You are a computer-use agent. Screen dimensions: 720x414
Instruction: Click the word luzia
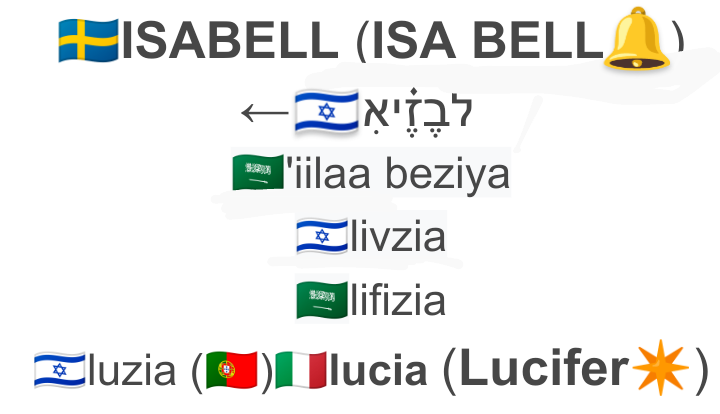point(132,371)
